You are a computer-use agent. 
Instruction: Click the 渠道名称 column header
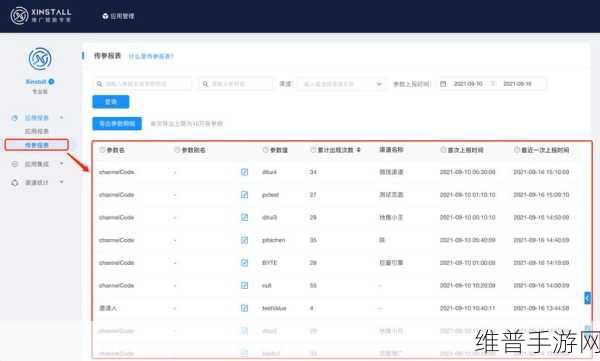click(391, 150)
